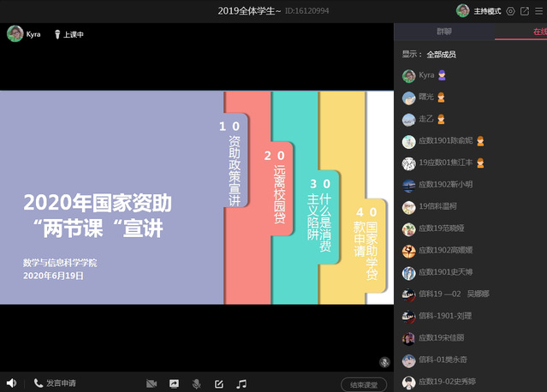Image resolution: width=547 pixels, height=392 pixels.
Task: Toggle the camera in bottom toolbar
Action: click(x=152, y=383)
